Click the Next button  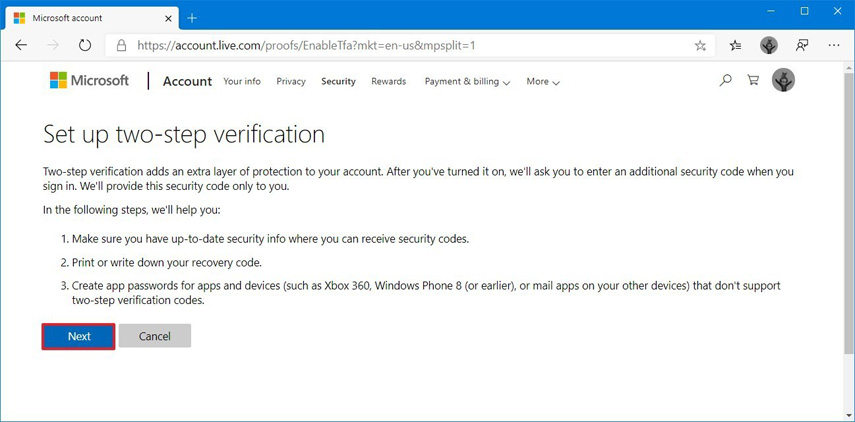click(79, 336)
